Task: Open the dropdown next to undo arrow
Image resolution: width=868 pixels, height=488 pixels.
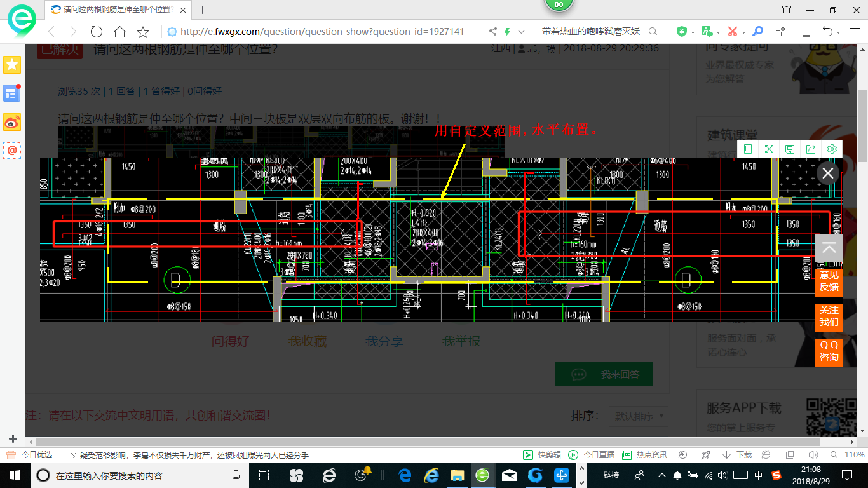Action: pos(839,32)
